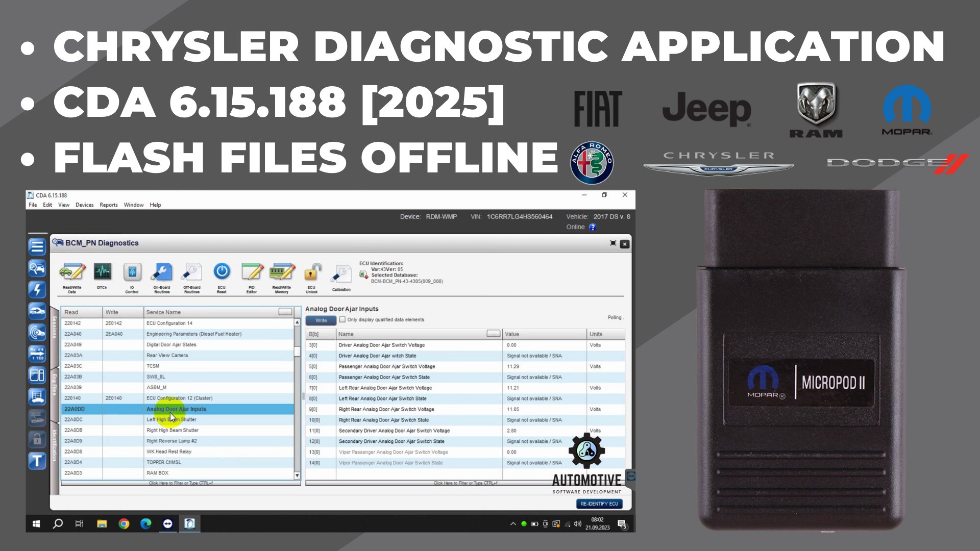
Task: Open the Window menu
Action: (134, 205)
